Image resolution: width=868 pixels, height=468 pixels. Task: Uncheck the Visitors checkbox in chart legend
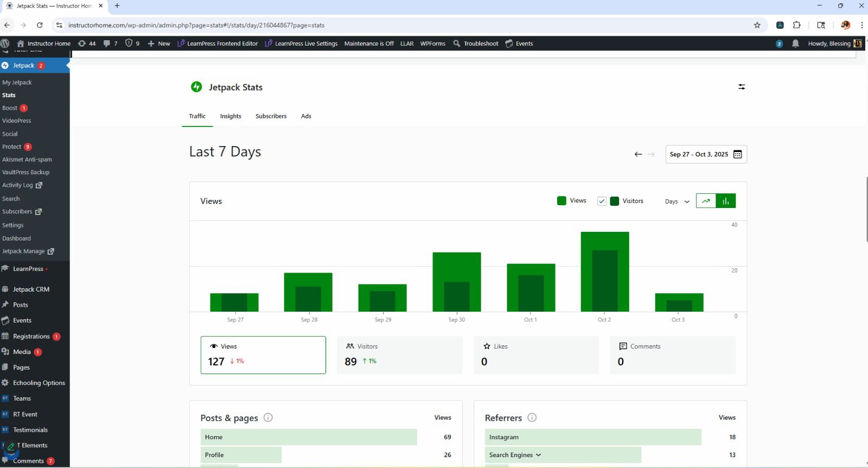602,201
